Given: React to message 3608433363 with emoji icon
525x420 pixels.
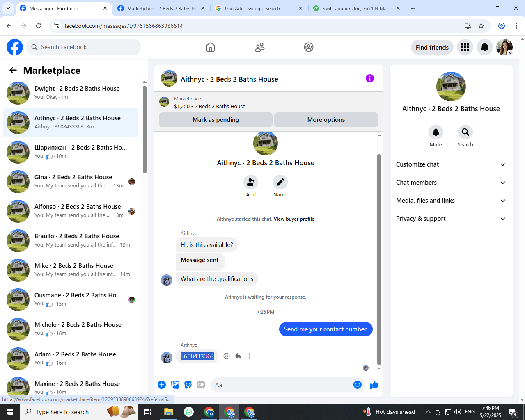Looking at the screenshot, I should point(227,356).
